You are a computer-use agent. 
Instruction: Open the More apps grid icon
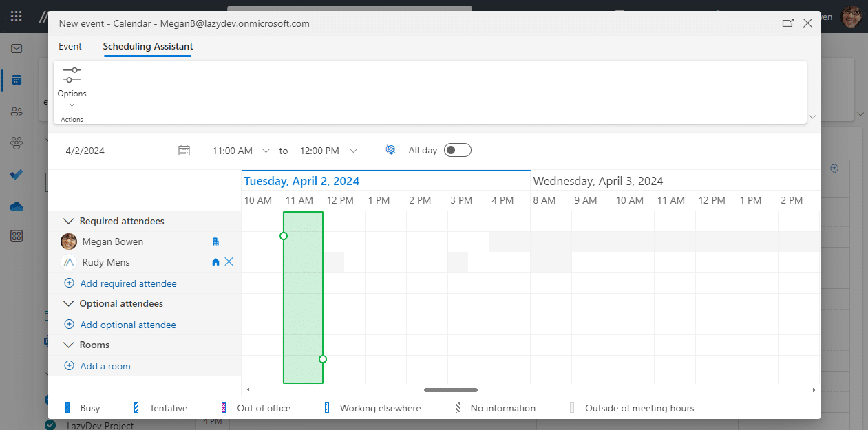coord(16,236)
